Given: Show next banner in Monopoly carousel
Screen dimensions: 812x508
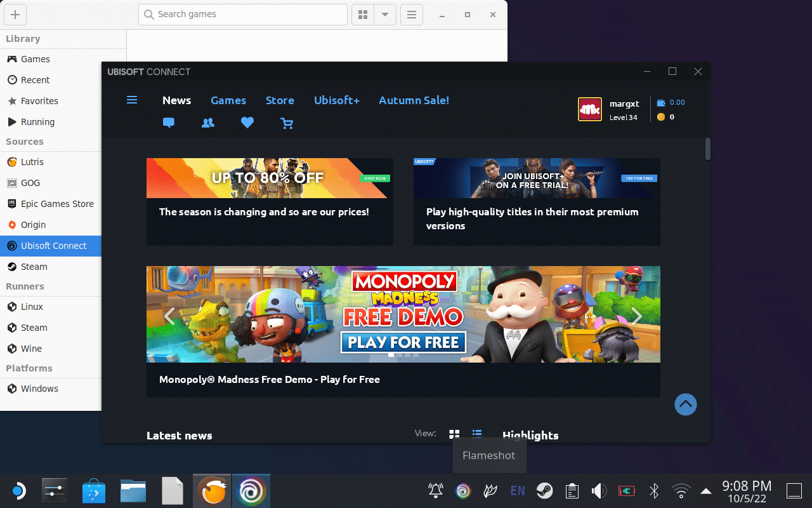Looking at the screenshot, I should [637, 316].
